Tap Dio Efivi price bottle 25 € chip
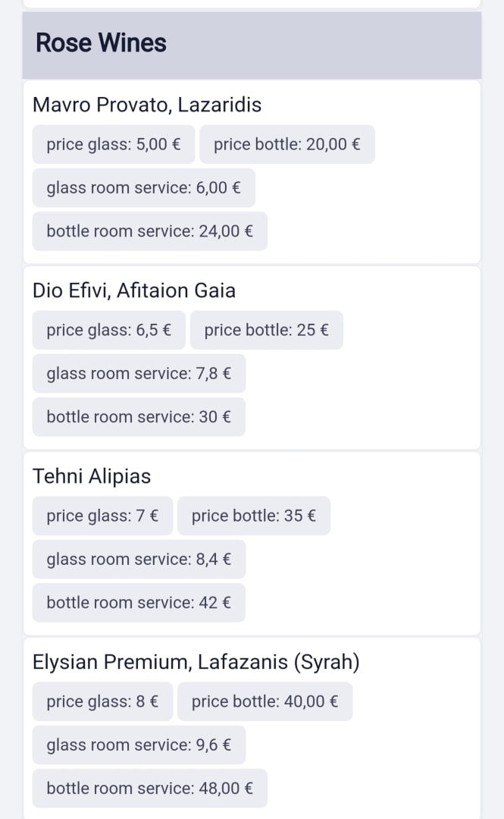Image resolution: width=504 pixels, height=819 pixels. click(x=266, y=330)
